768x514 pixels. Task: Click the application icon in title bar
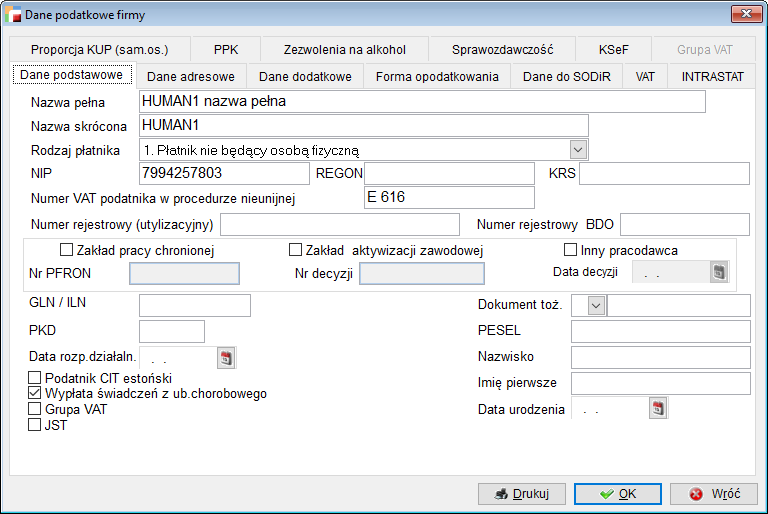(x=12, y=13)
